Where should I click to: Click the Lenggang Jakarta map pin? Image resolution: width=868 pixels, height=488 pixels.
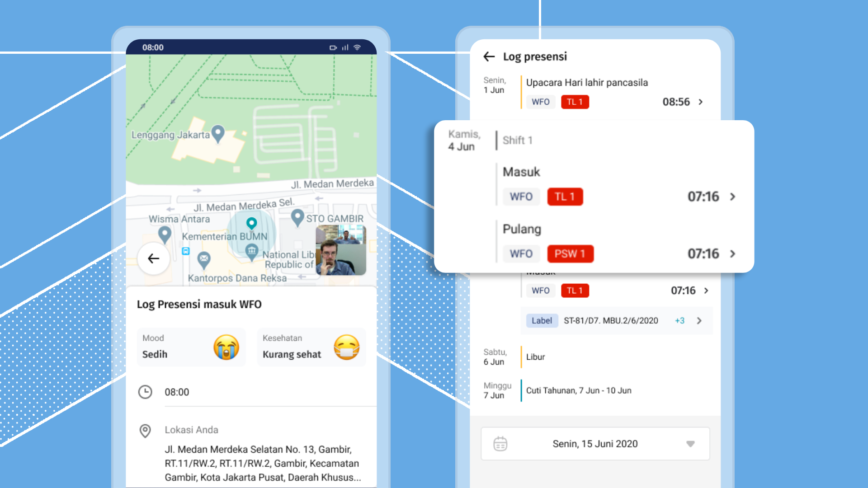218,133
